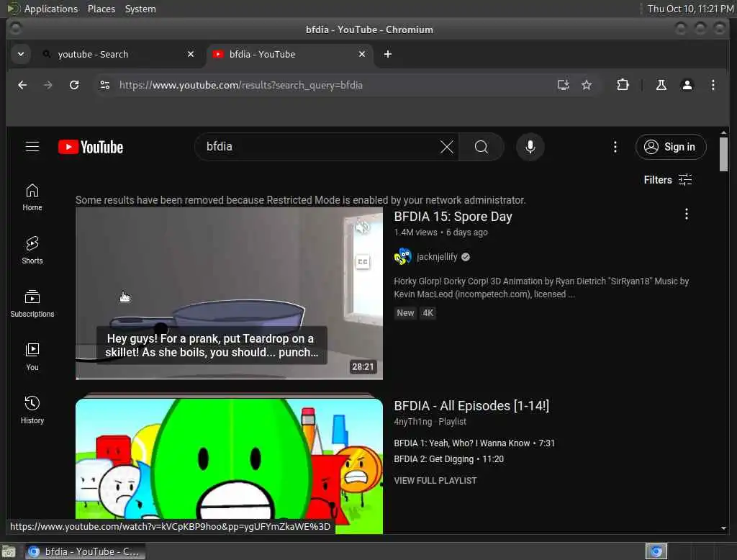Open the System menu

tap(140, 9)
